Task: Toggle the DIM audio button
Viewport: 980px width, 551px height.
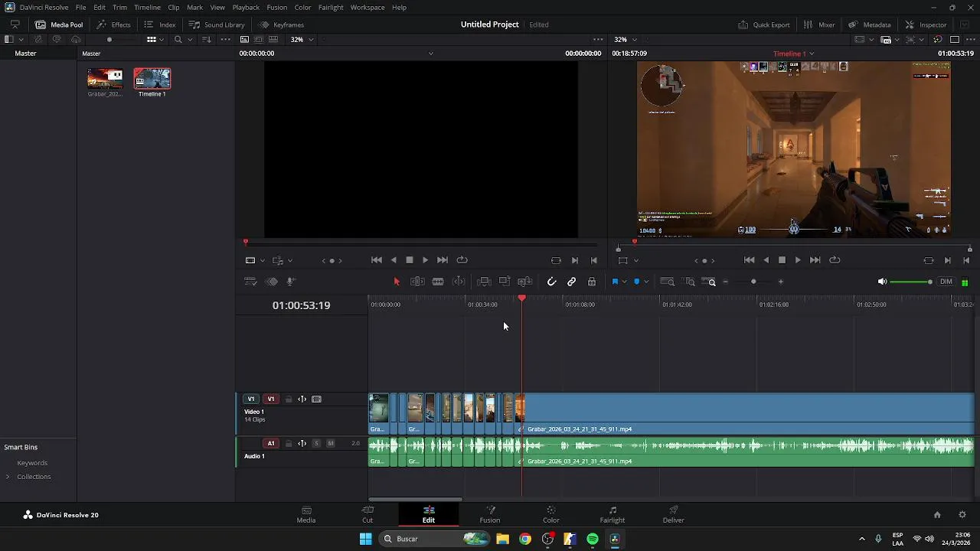Action: (946, 282)
